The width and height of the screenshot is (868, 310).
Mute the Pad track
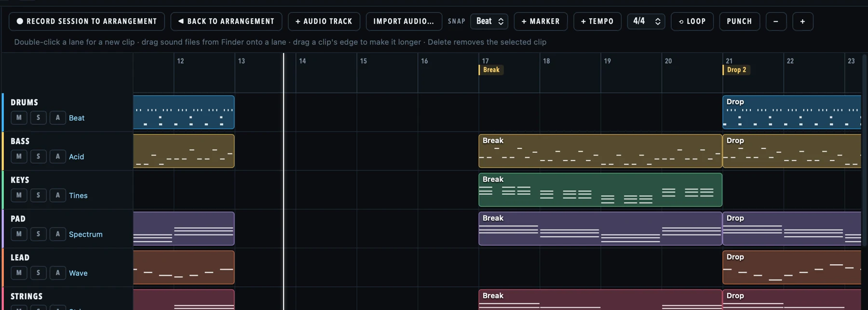pyautogui.click(x=19, y=234)
